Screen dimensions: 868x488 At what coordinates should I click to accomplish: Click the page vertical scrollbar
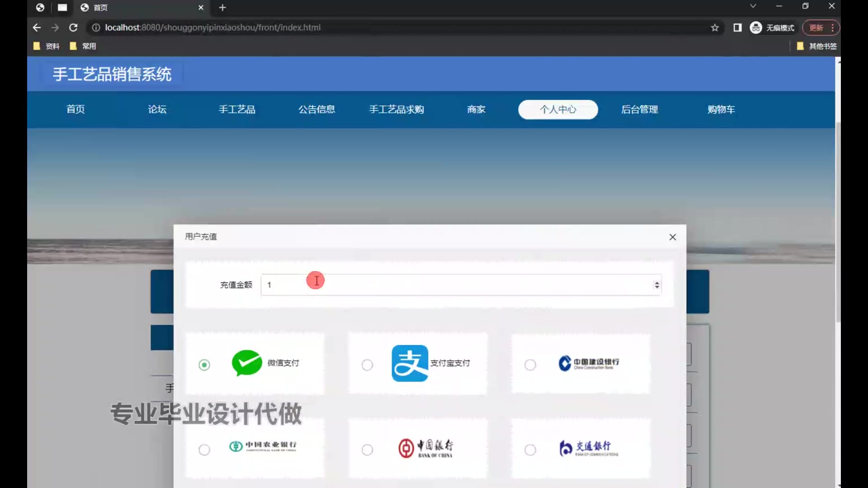838,221
